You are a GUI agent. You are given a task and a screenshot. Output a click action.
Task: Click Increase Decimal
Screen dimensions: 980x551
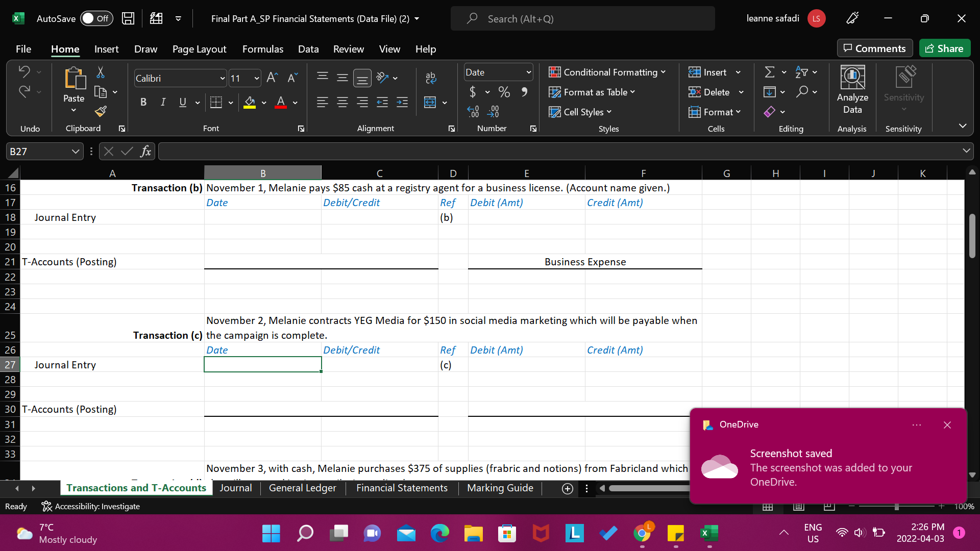[x=474, y=111]
